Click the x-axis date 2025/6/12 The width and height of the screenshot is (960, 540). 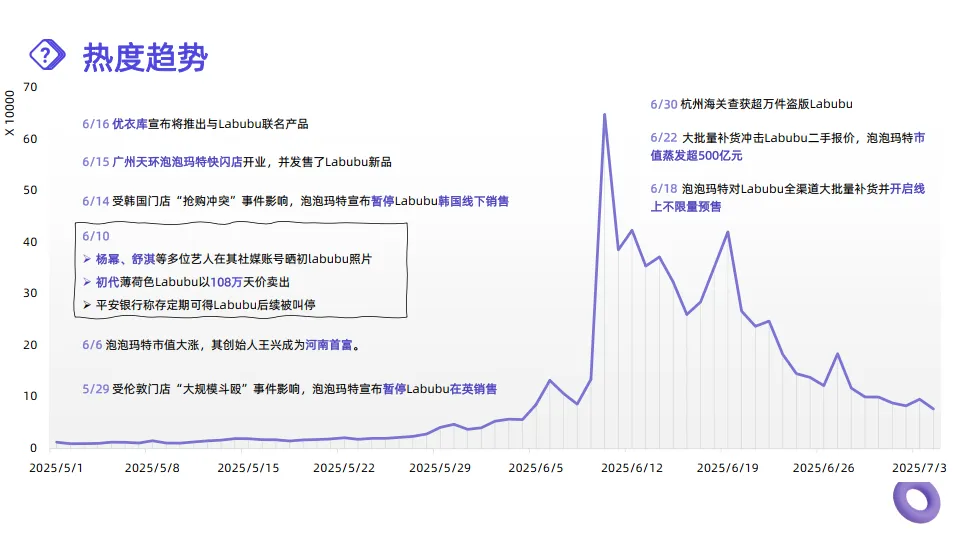(631, 468)
